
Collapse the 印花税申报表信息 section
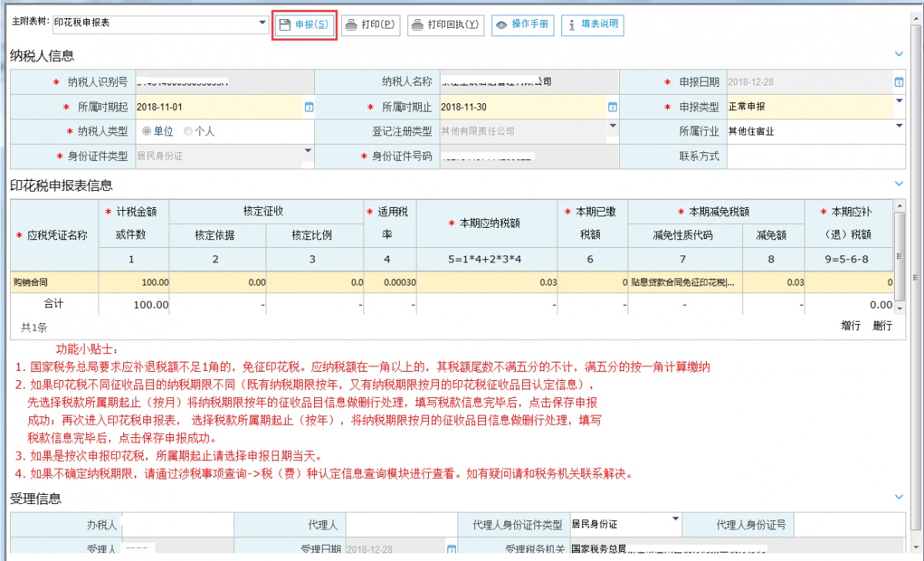coord(899,183)
